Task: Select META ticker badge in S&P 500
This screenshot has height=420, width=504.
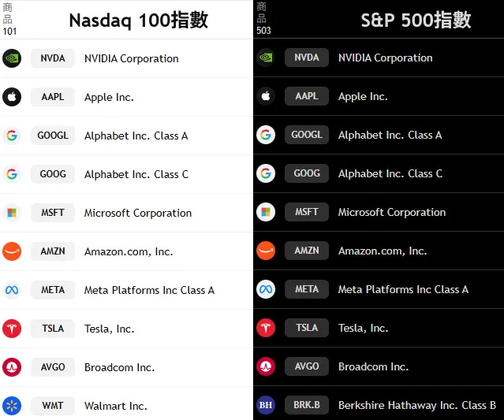Action: [x=307, y=289]
